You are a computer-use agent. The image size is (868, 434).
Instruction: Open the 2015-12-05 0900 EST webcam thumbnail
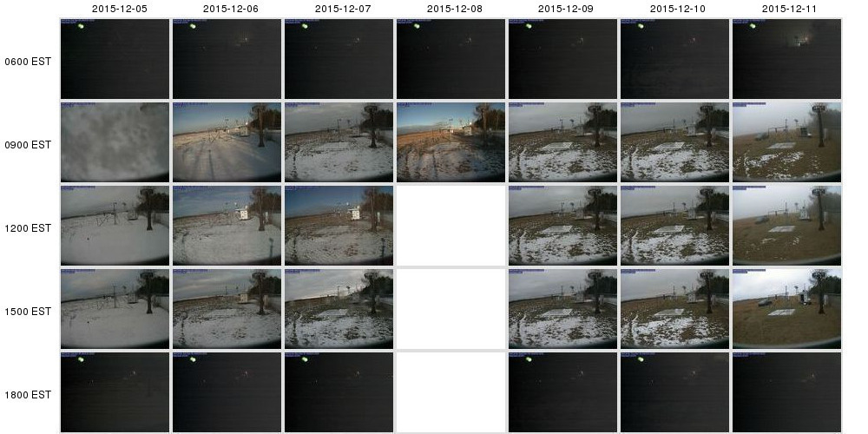115,142
